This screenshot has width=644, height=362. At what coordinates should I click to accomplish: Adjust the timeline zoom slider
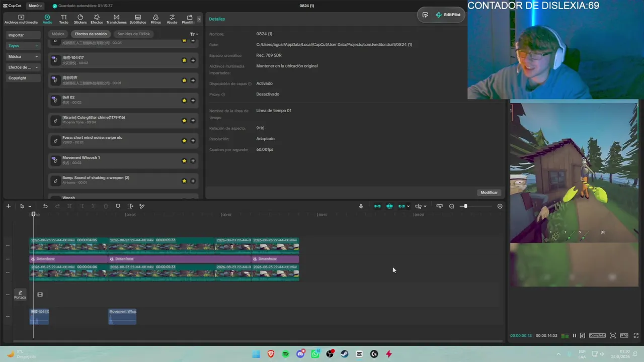[465, 206]
